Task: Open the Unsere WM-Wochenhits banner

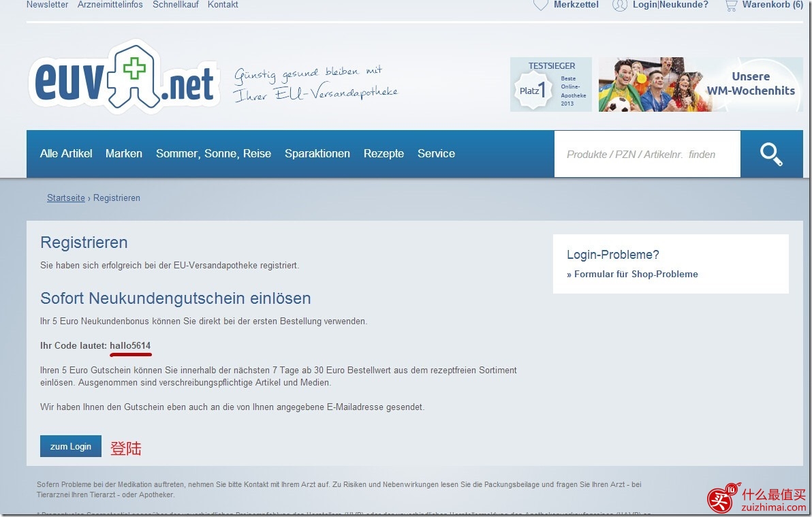Action: click(701, 84)
